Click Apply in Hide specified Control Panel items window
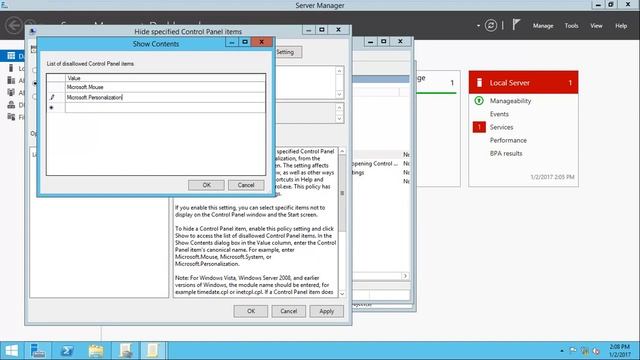This screenshot has width=640, height=360. [327, 311]
